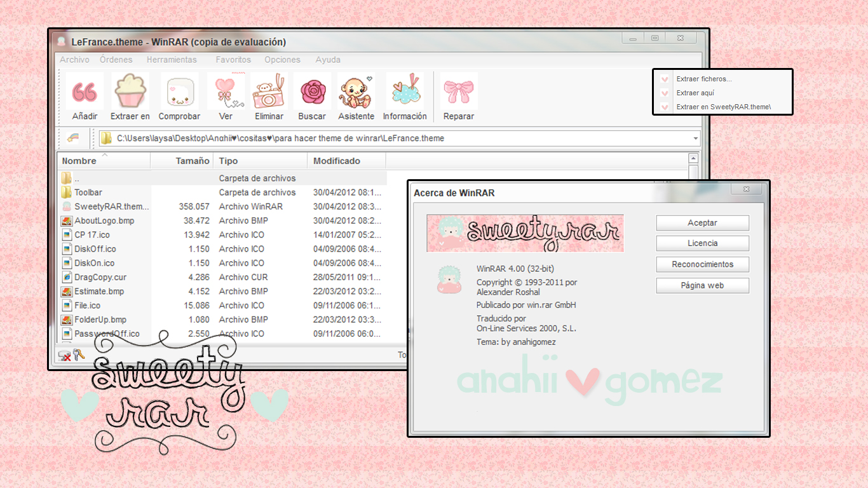868x488 pixels.
Task: Click the Página web button
Action: coord(702,285)
